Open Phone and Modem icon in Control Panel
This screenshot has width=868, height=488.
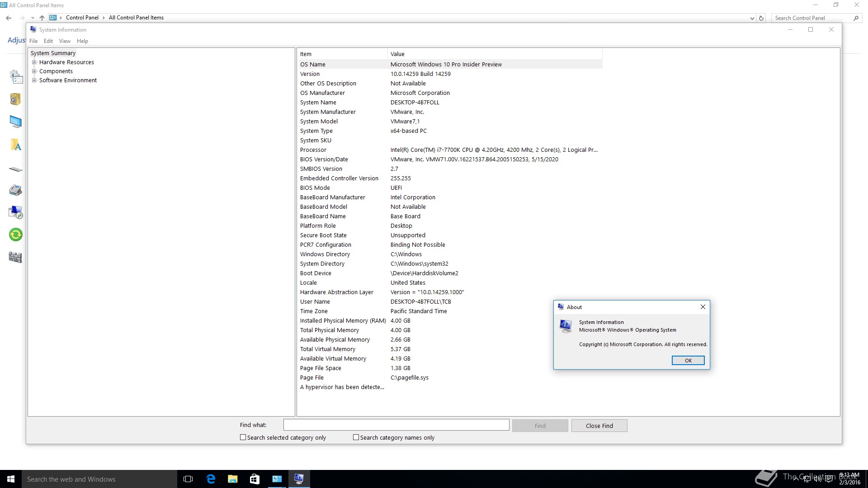click(15, 190)
